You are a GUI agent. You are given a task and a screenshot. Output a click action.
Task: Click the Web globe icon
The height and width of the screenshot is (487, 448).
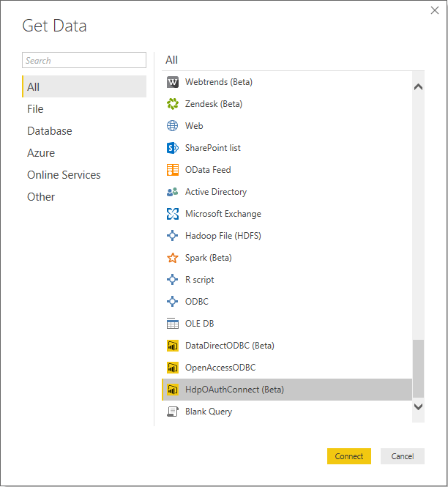click(173, 126)
